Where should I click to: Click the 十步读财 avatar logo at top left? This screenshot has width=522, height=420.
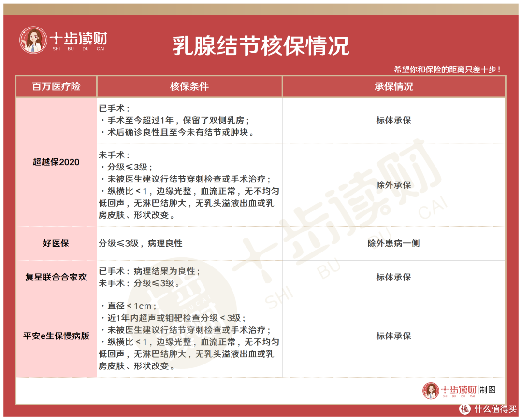point(33,40)
